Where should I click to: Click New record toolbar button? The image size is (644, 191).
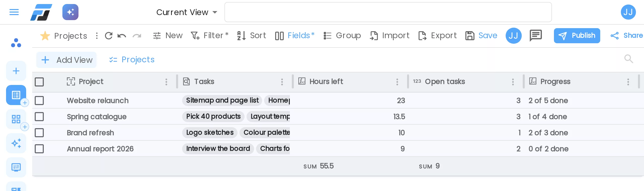[x=168, y=35]
